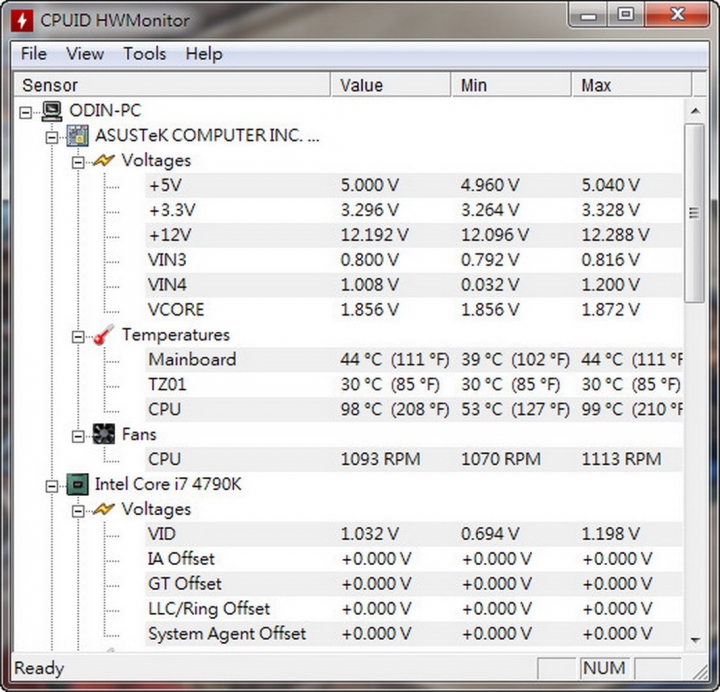Click the Sensor column header
The width and height of the screenshot is (720, 692).
point(172,84)
